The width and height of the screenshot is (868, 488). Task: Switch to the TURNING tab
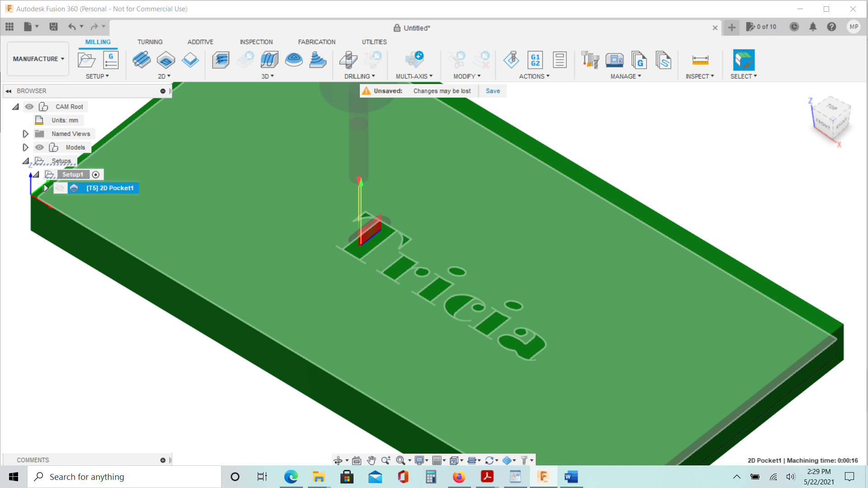[x=150, y=42]
